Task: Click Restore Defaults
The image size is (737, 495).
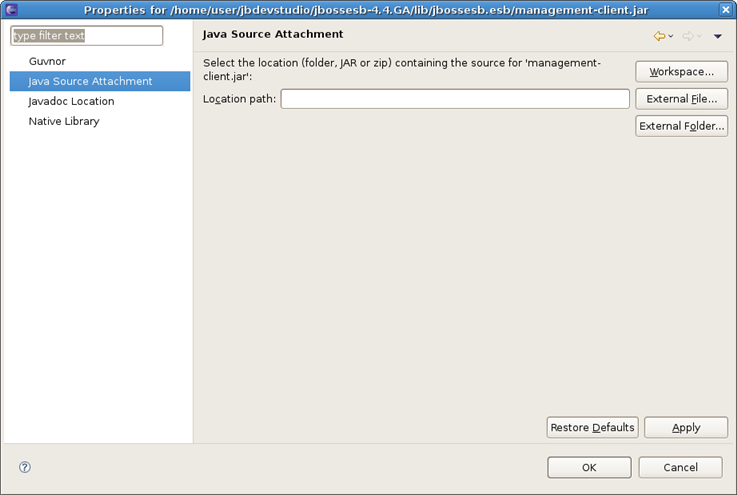Action: tap(592, 427)
